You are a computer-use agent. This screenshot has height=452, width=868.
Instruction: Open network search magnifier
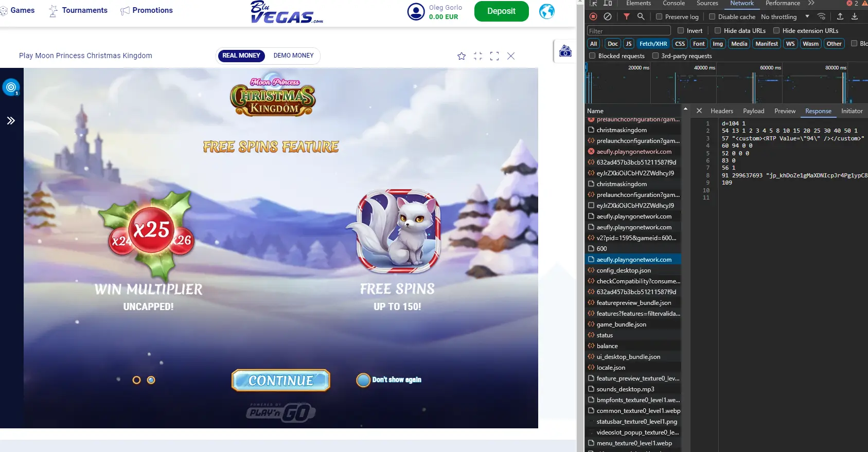641,16
